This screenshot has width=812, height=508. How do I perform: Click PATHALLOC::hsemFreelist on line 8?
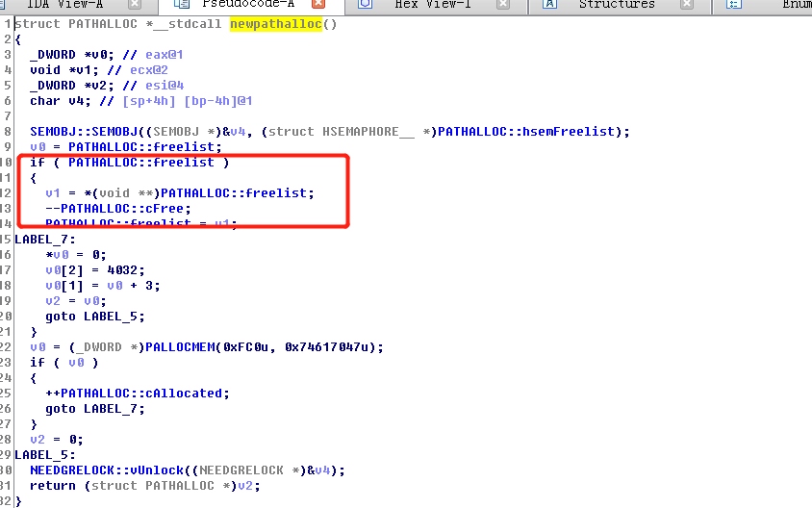[526, 132]
